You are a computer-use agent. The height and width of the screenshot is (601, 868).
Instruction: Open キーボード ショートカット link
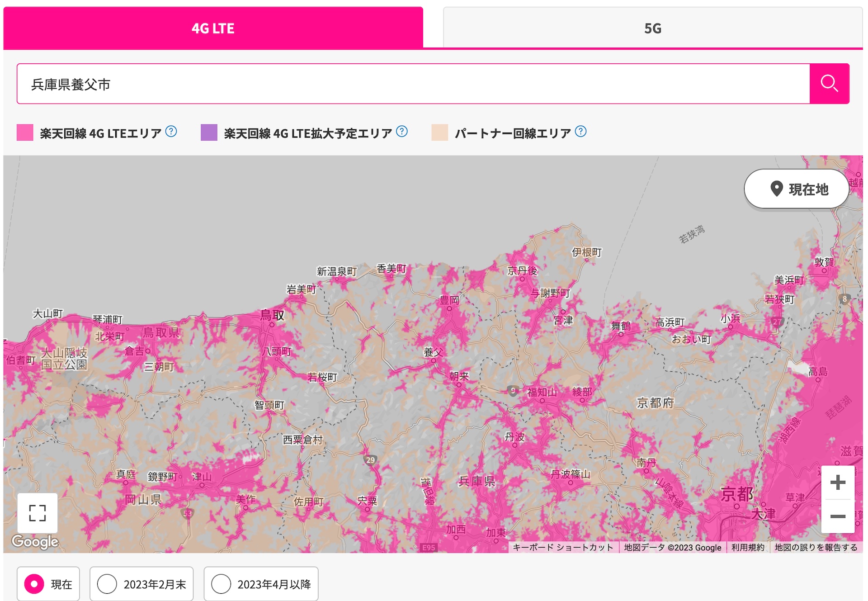pyautogui.click(x=563, y=547)
